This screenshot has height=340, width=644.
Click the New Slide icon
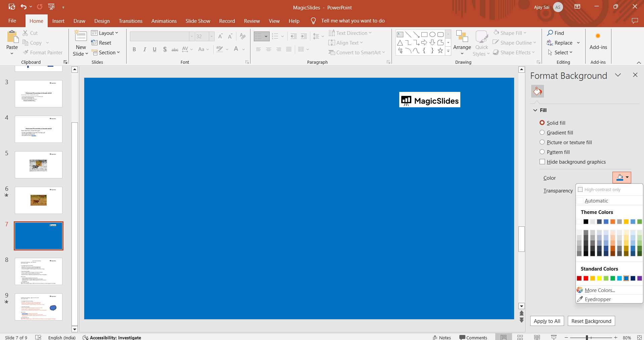pyautogui.click(x=81, y=36)
